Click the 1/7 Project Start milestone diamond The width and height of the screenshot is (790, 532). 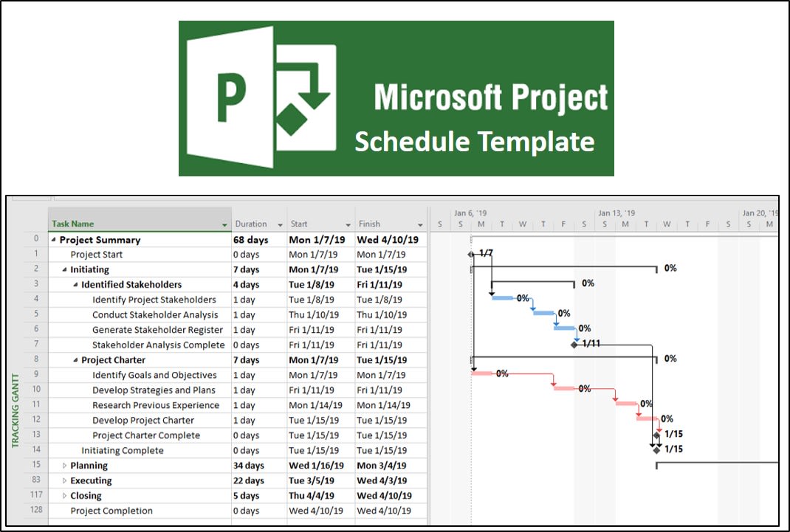pyautogui.click(x=471, y=254)
